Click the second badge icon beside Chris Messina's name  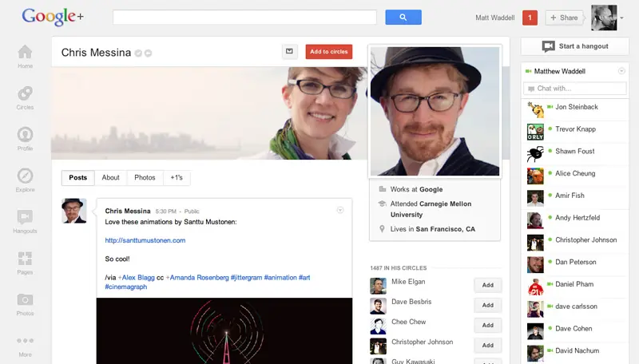click(148, 53)
